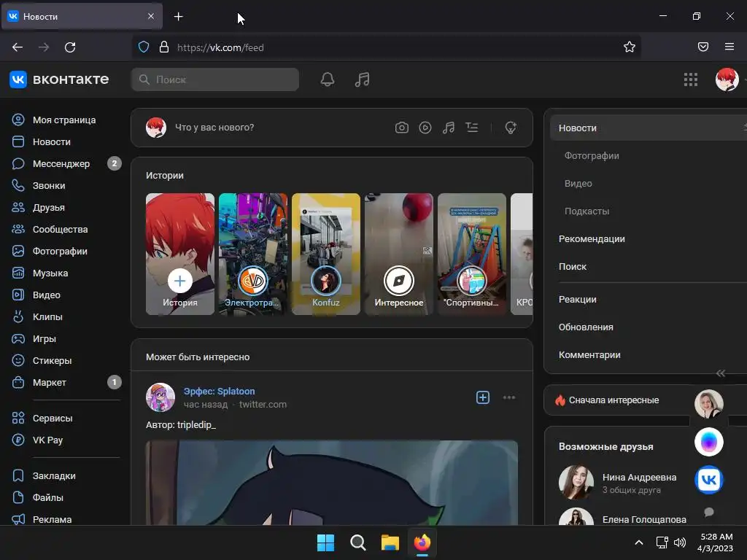Open File Explorer from taskbar
The height and width of the screenshot is (560, 747).
(x=390, y=542)
